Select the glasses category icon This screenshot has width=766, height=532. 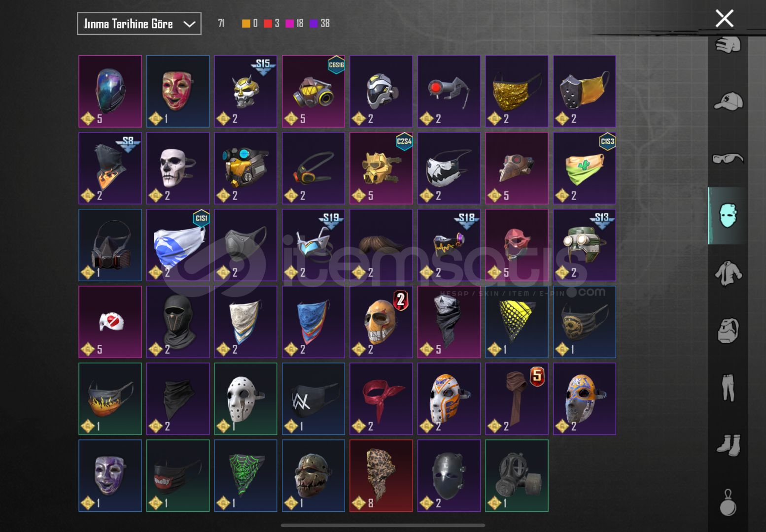click(728, 158)
